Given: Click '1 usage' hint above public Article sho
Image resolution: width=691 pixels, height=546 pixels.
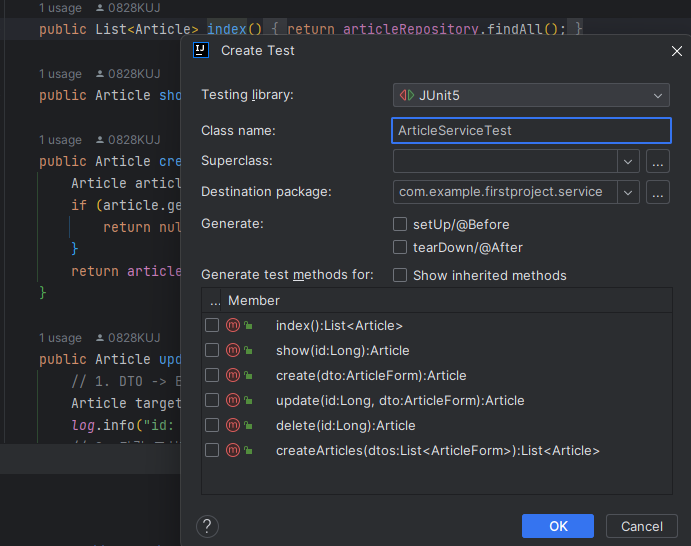Looking at the screenshot, I should pos(60,74).
